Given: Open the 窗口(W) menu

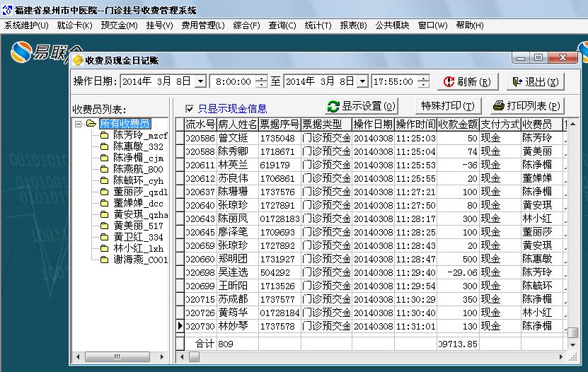Looking at the screenshot, I should 433,25.
